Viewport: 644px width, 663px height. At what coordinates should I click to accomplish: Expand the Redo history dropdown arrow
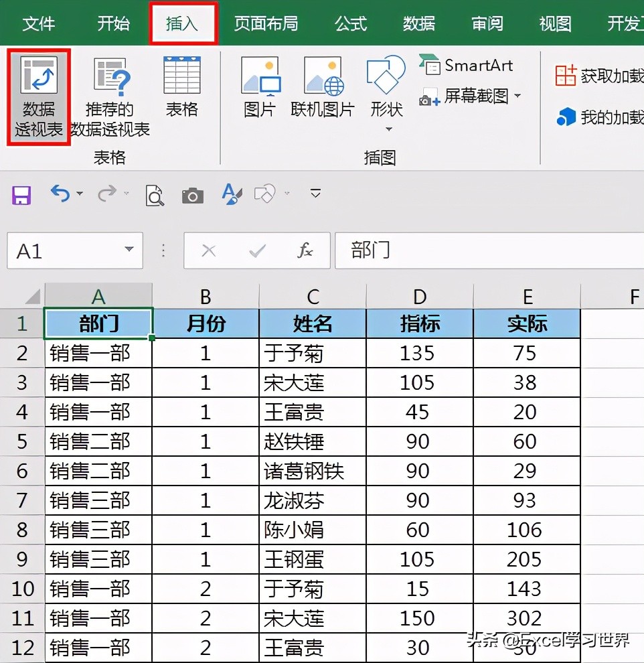(127, 194)
